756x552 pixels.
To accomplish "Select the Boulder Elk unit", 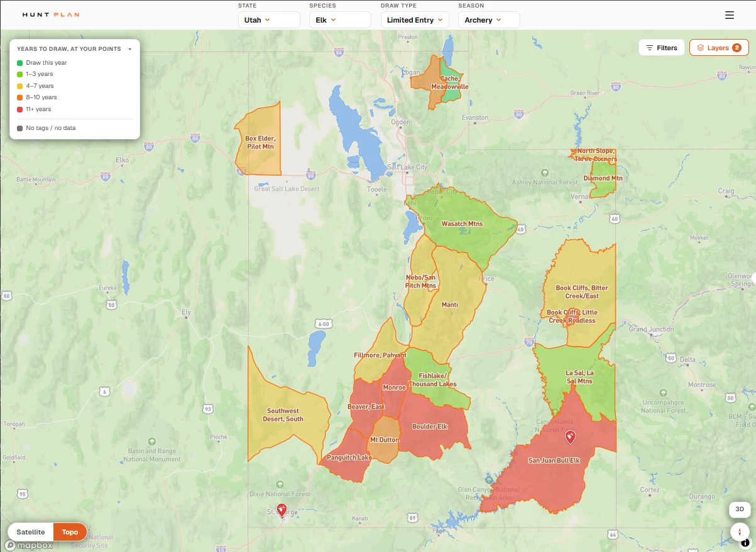I will tap(430, 426).
